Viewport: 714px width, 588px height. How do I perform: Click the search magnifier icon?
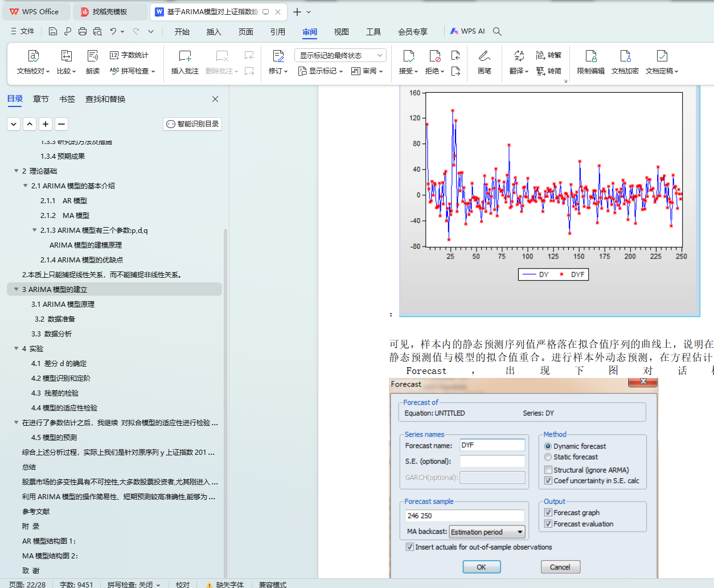tap(497, 31)
